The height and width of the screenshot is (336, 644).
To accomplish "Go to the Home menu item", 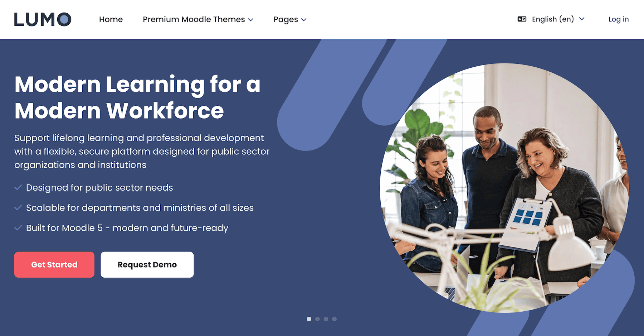I will coord(111,19).
